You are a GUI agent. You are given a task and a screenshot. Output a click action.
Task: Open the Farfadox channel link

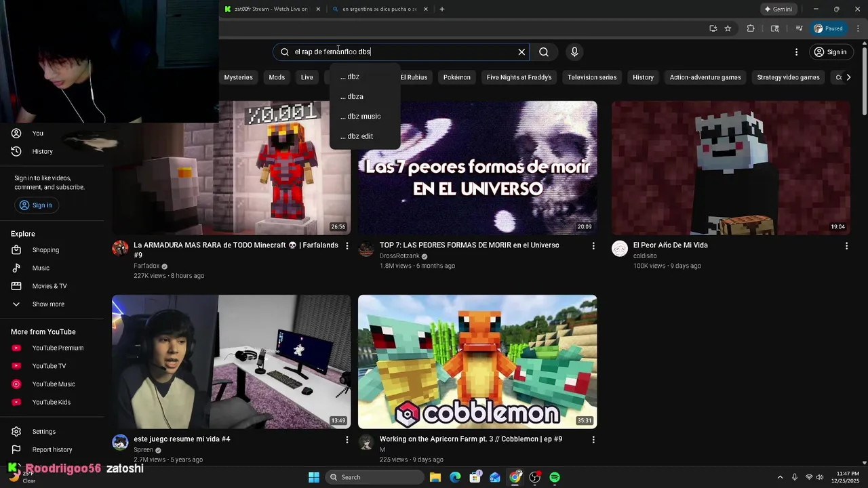point(146,266)
